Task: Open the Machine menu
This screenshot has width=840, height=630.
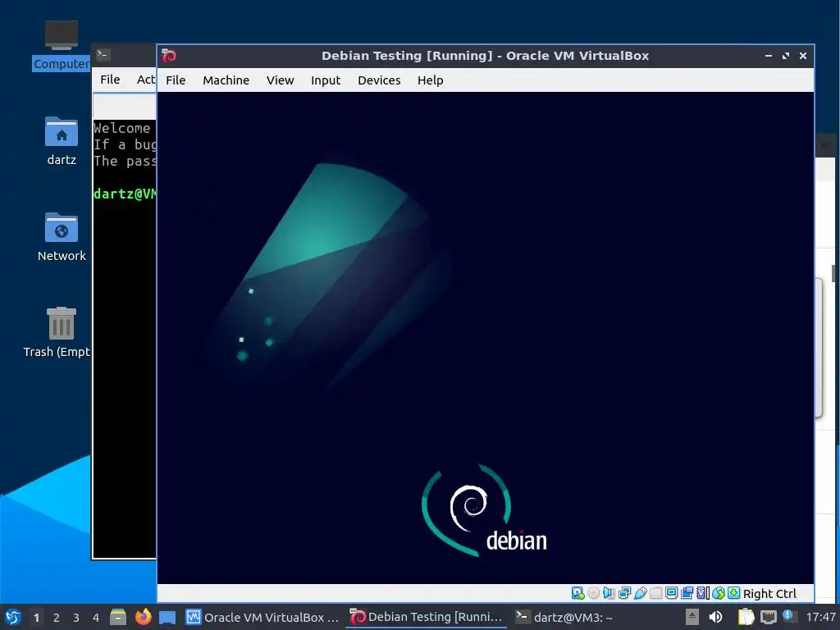Action: [226, 80]
